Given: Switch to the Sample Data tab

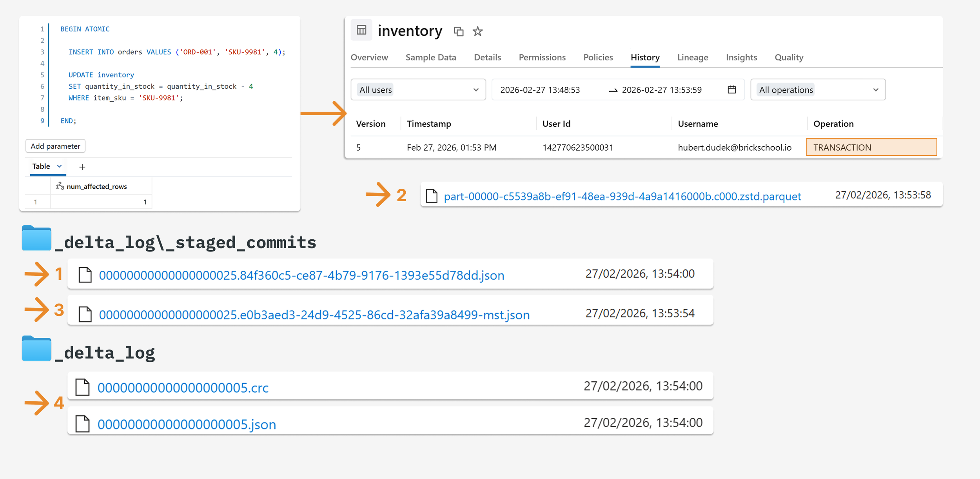Looking at the screenshot, I should (x=430, y=58).
